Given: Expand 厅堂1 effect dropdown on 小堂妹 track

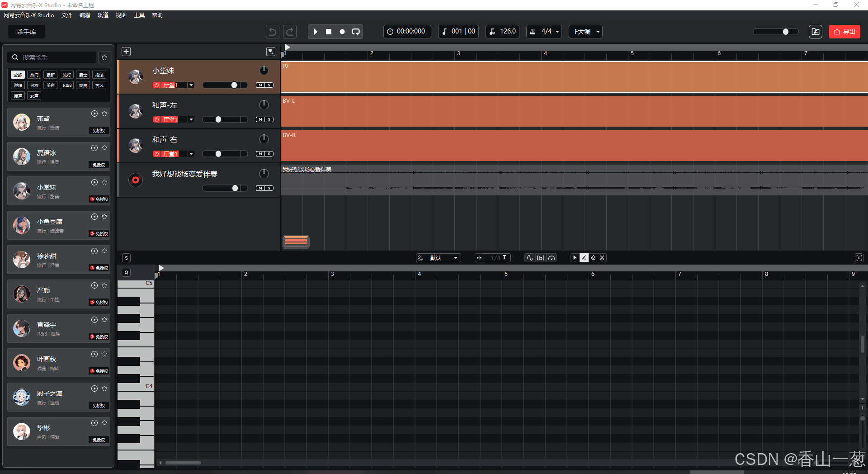Looking at the screenshot, I should pos(191,85).
